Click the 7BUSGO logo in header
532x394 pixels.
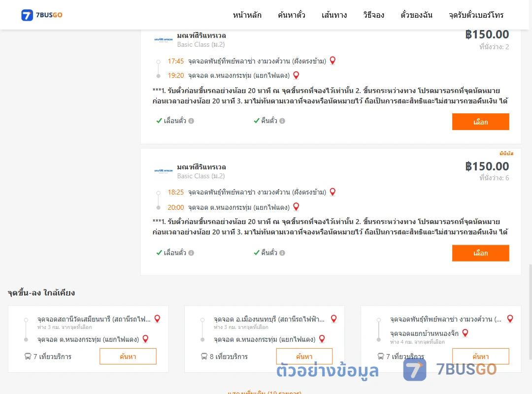click(42, 15)
